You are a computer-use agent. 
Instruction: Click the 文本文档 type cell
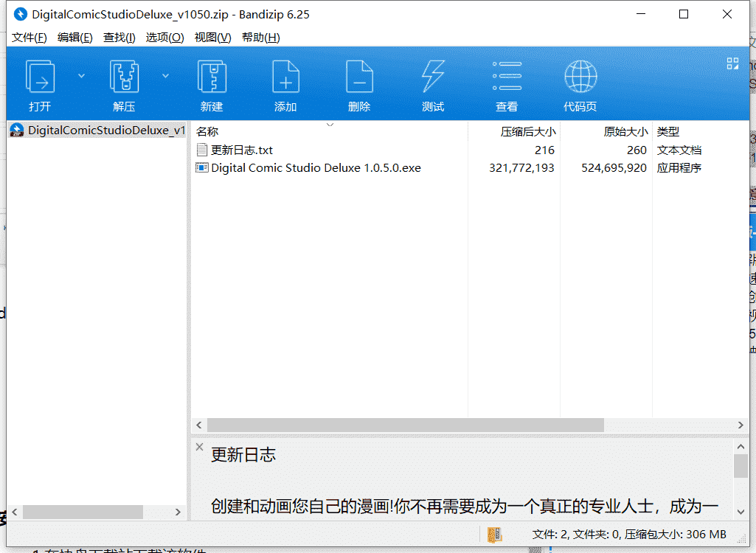679,150
